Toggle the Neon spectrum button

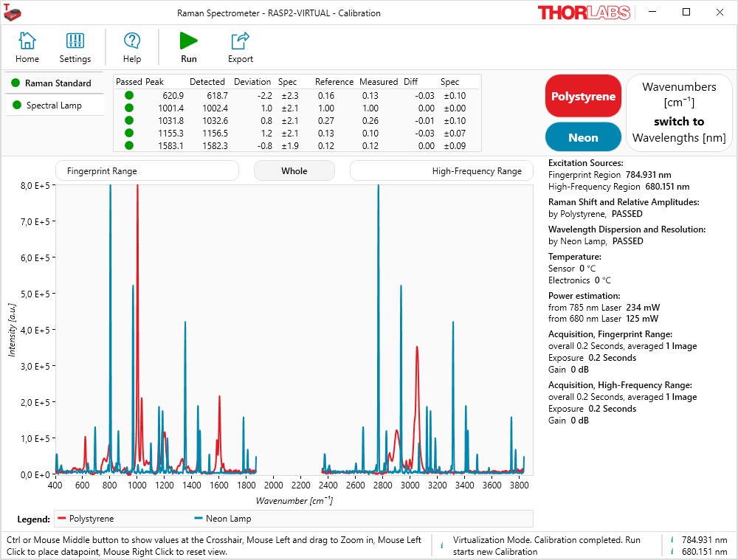click(x=583, y=137)
